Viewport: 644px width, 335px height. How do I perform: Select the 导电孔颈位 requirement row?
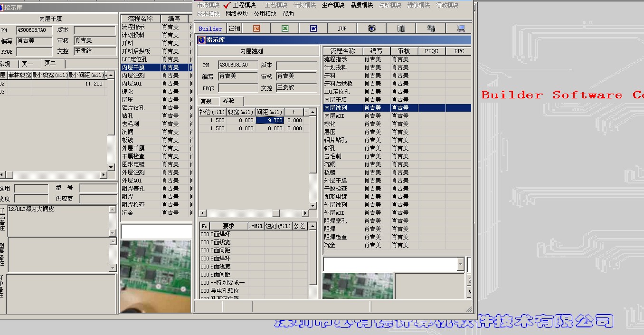click(x=254, y=291)
